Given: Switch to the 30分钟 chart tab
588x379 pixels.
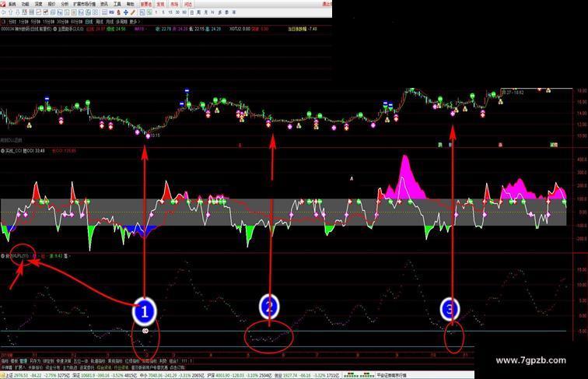Looking at the screenshot, I should tap(63, 22).
